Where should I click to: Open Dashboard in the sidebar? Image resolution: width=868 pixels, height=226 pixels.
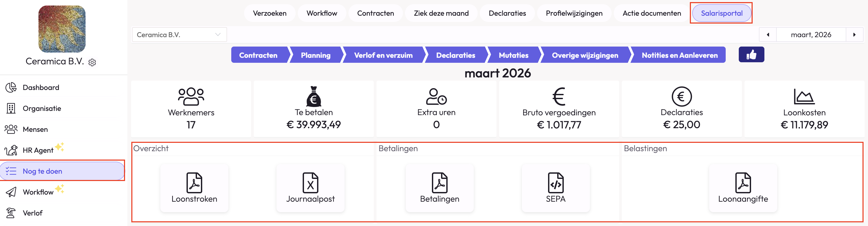41,88
